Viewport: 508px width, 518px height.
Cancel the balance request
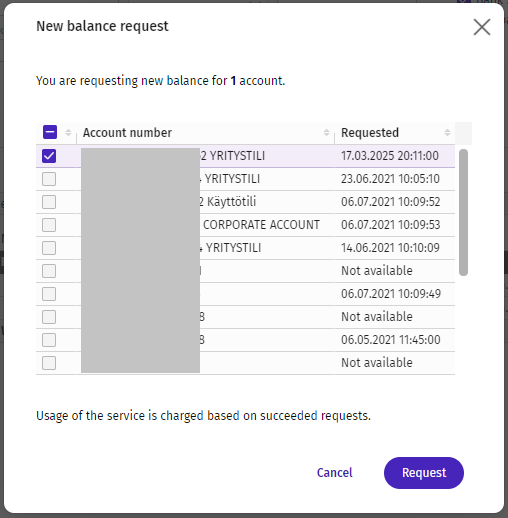(334, 473)
